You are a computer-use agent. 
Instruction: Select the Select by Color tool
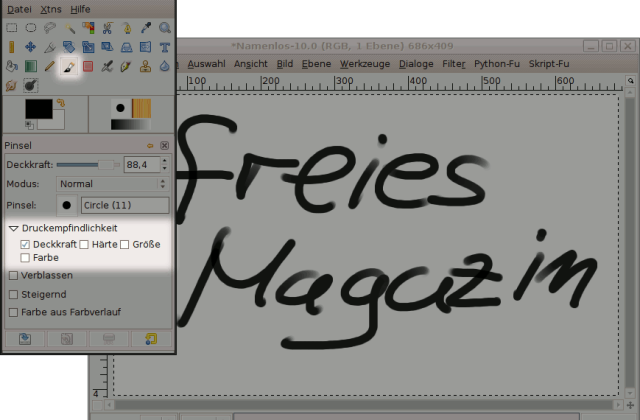click(x=88, y=28)
